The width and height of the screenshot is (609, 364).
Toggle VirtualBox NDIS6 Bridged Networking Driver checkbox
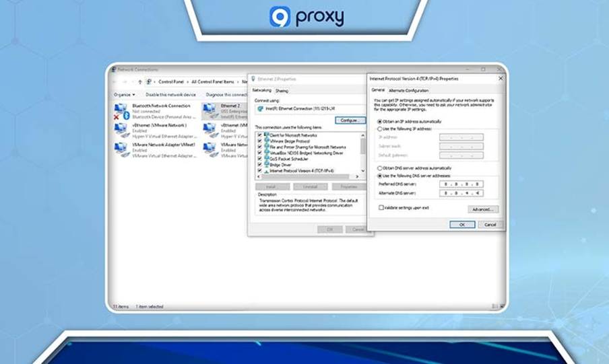pyautogui.click(x=260, y=153)
